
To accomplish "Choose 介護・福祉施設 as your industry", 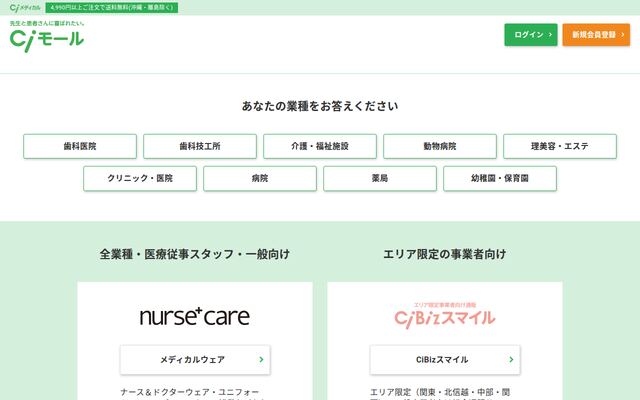I will click(320, 146).
